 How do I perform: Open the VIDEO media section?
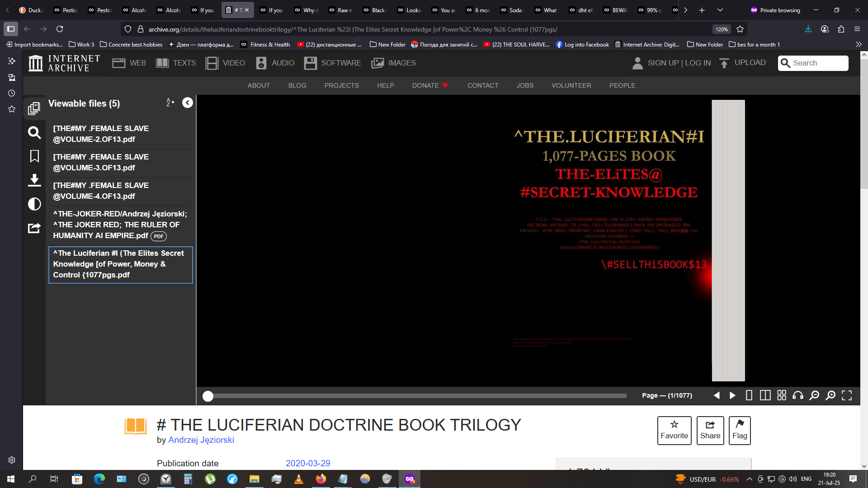[225, 63]
